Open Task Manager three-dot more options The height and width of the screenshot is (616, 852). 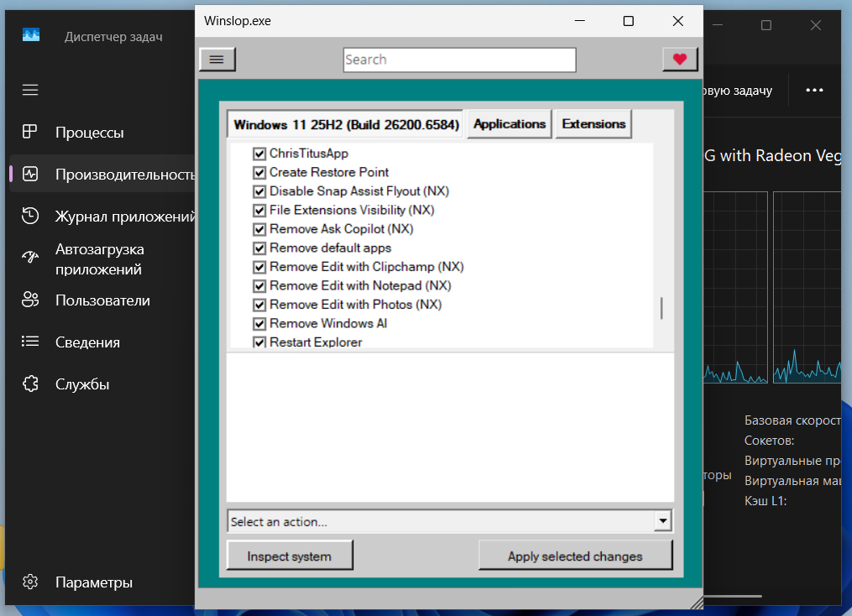[814, 90]
